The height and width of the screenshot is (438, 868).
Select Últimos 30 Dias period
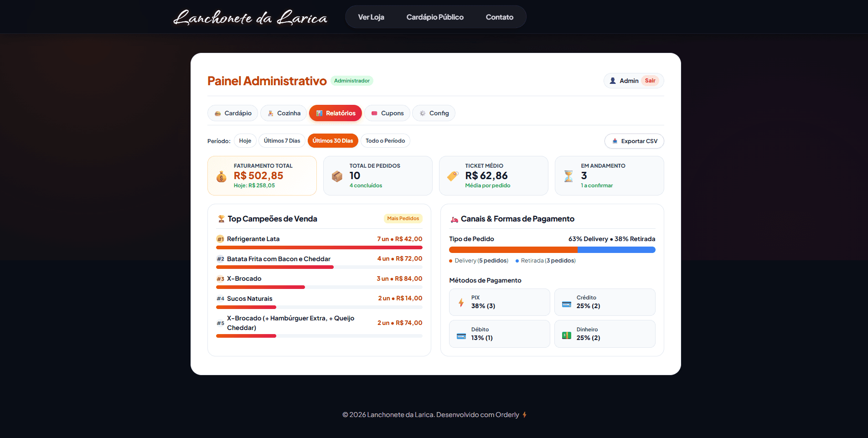point(333,141)
